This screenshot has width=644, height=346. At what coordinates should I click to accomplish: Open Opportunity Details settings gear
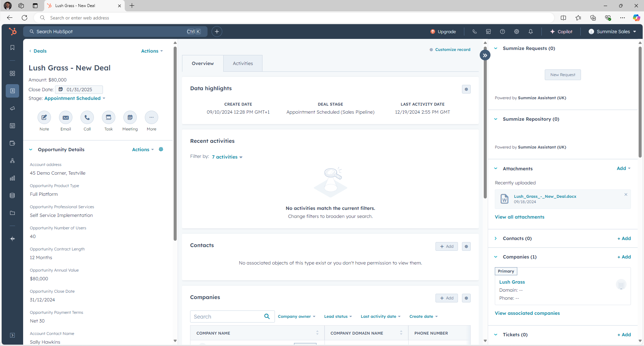tap(161, 149)
